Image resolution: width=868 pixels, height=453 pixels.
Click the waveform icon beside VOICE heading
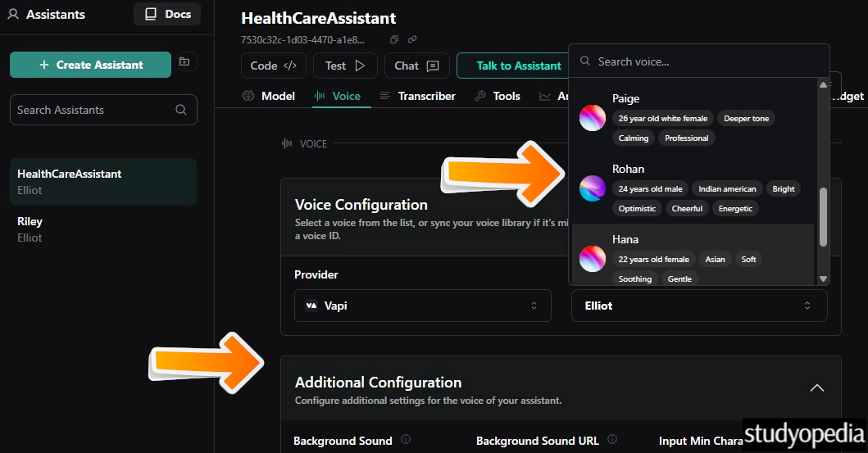[287, 143]
